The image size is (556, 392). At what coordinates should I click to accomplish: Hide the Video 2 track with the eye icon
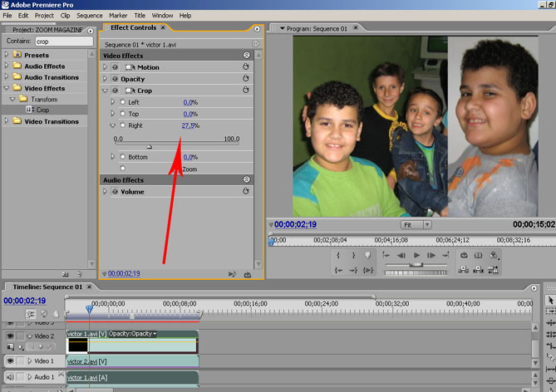tap(11, 336)
